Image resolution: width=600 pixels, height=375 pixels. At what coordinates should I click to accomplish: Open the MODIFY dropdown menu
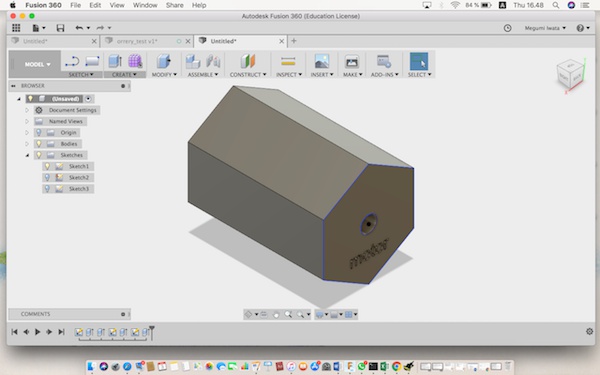click(x=164, y=74)
